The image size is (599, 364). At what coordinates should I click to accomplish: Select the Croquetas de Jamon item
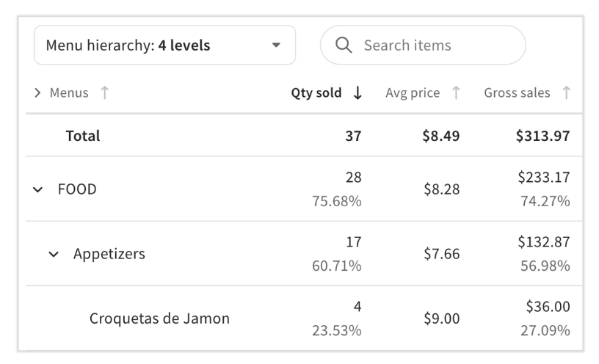point(159,318)
